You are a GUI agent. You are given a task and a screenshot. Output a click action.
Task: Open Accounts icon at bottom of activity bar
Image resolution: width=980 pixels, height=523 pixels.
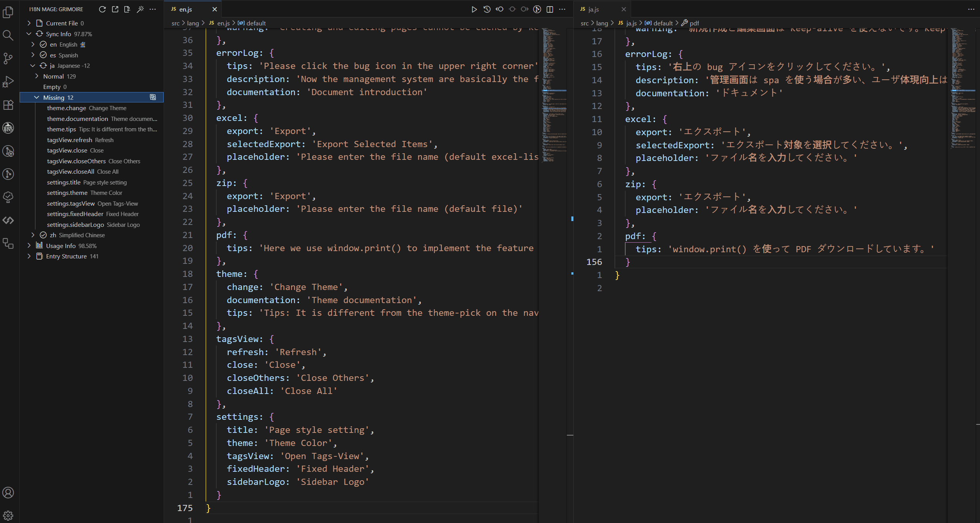pos(8,493)
